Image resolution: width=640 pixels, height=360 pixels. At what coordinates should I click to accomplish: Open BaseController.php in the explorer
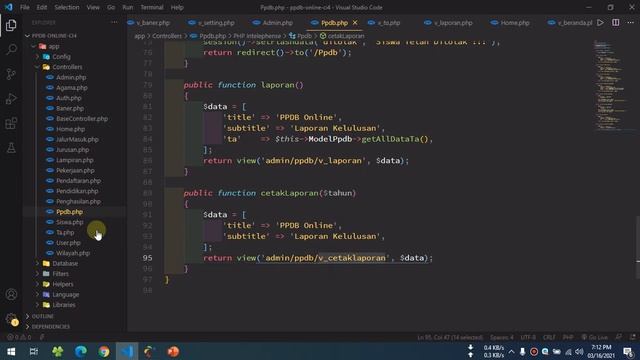pos(82,119)
